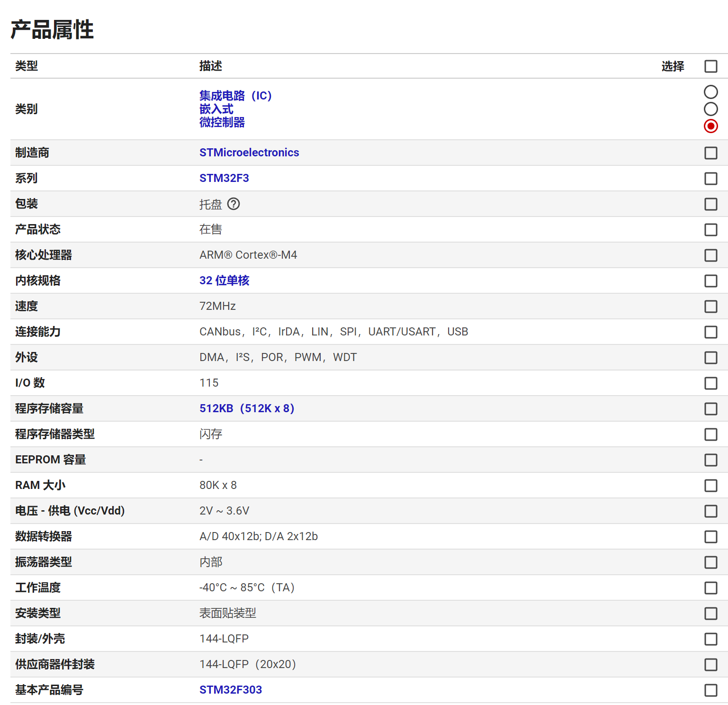Check the 基本产品编号 row checkbox
Image resolution: width=728 pixels, height=705 pixels.
[x=710, y=690]
